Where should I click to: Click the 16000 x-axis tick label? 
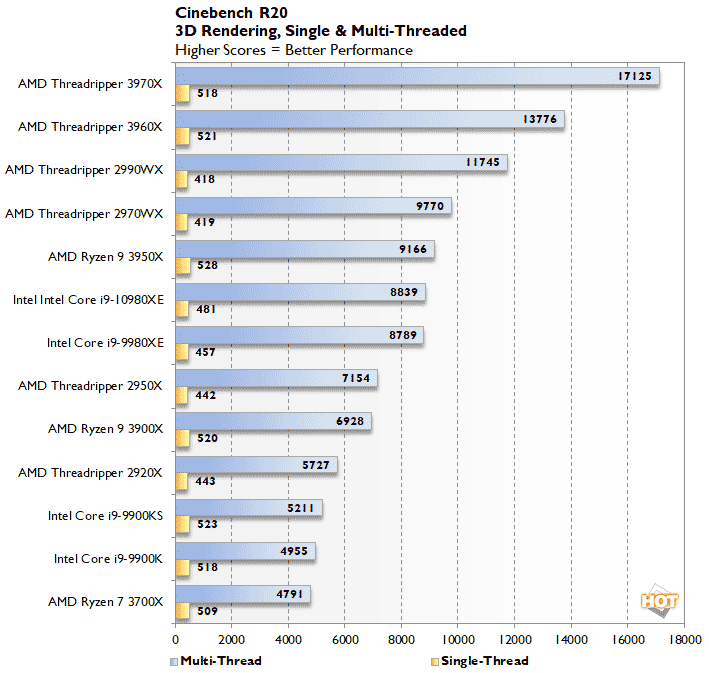pos(628,640)
